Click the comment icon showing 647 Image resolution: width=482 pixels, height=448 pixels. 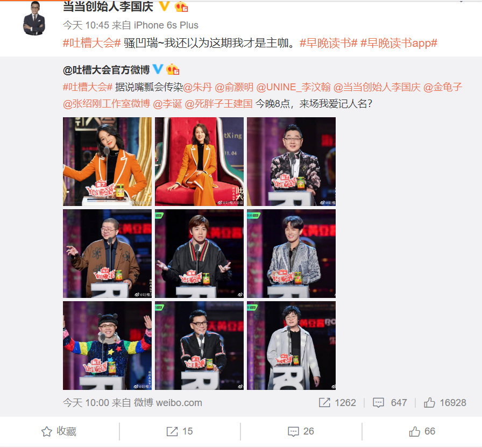[x=378, y=403]
